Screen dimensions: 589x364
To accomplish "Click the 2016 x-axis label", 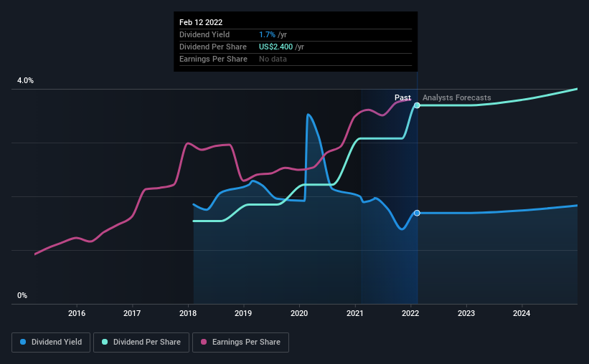I will point(77,313).
